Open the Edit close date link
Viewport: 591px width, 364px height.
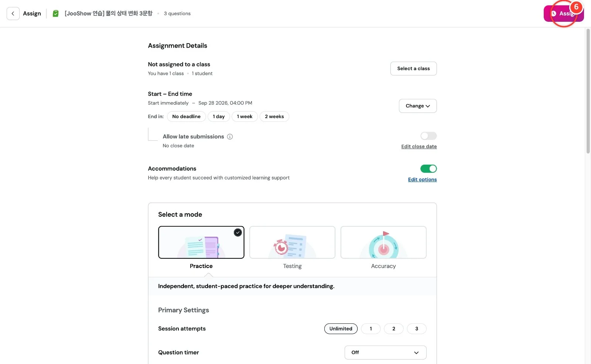419,147
